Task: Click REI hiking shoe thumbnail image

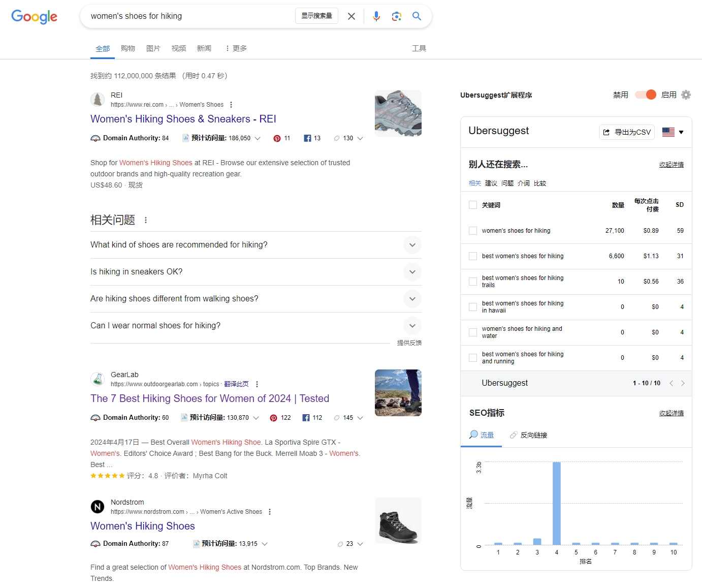Action: 398,113
